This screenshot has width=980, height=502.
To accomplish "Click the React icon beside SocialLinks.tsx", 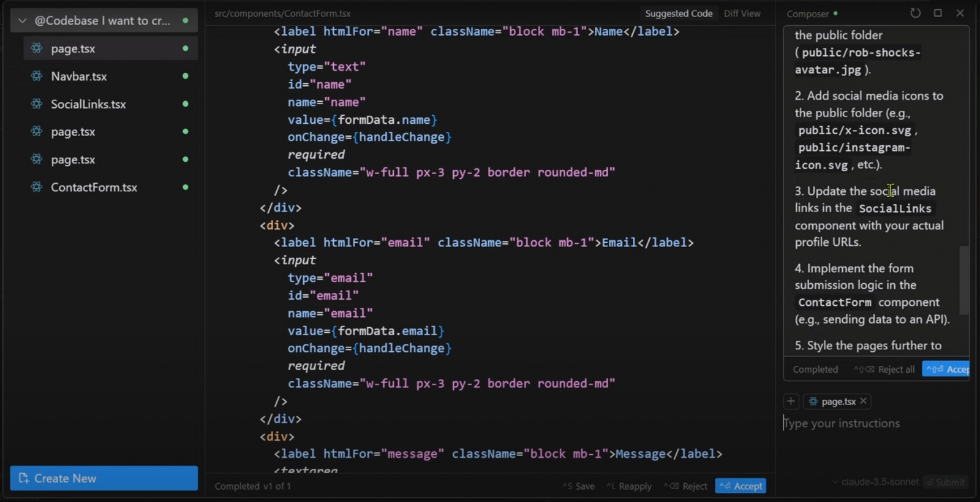I will pos(37,104).
